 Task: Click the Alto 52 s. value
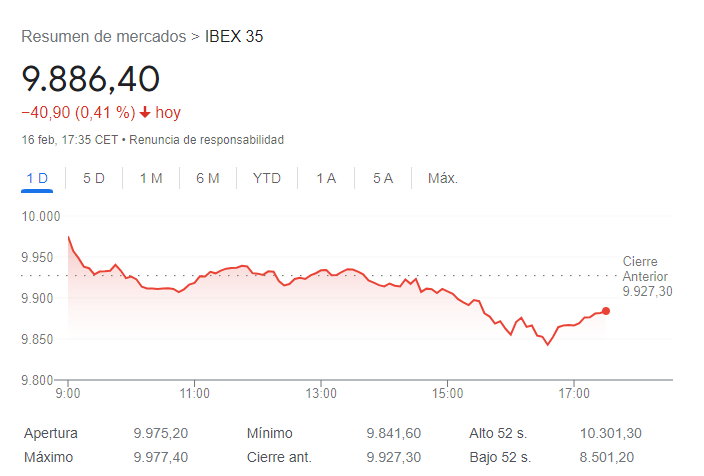(x=611, y=434)
